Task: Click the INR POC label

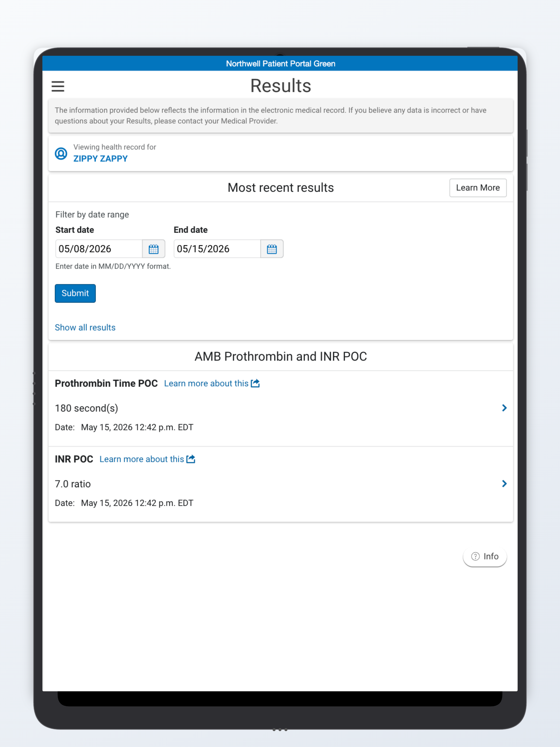Action: 74,459
